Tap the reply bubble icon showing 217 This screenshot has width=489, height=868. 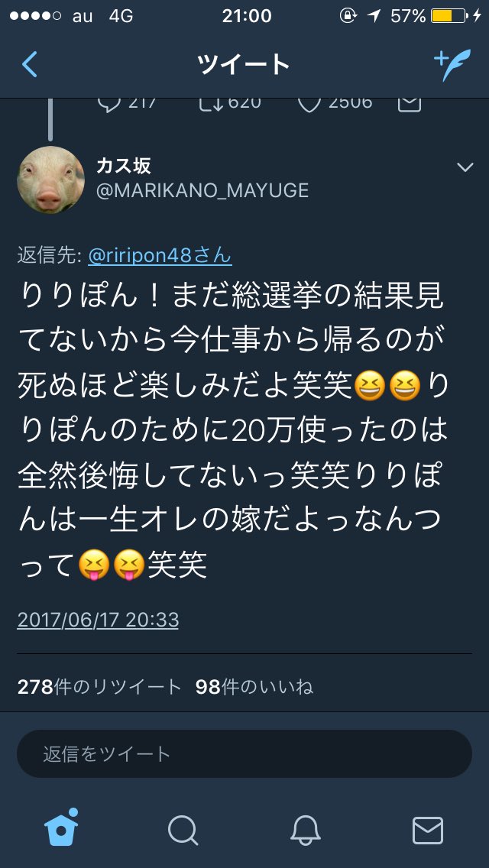(109, 103)
